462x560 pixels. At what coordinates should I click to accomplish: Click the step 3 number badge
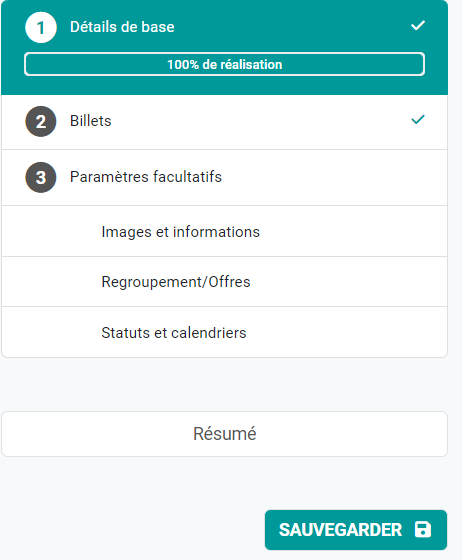click(x=41, y=178)
